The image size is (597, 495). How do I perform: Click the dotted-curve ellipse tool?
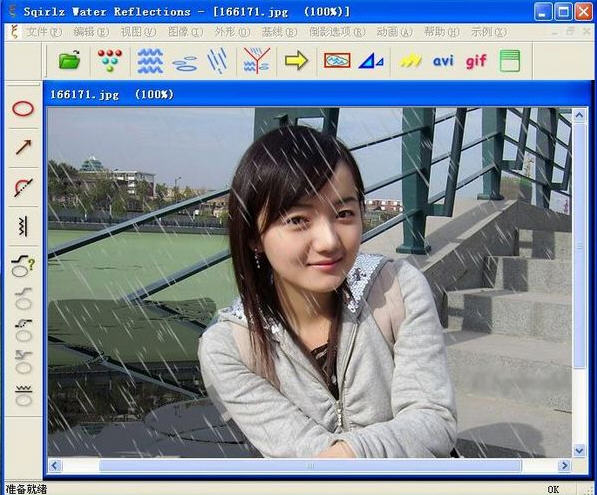click(23, 331)
